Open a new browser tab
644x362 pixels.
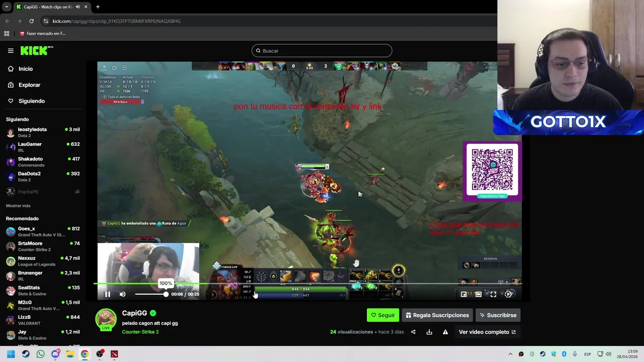pos(98,7)
